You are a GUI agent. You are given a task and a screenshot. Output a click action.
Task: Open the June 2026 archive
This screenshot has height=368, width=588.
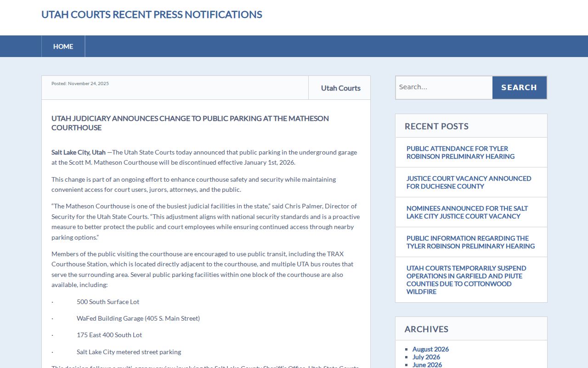click(x=427, y=364)
